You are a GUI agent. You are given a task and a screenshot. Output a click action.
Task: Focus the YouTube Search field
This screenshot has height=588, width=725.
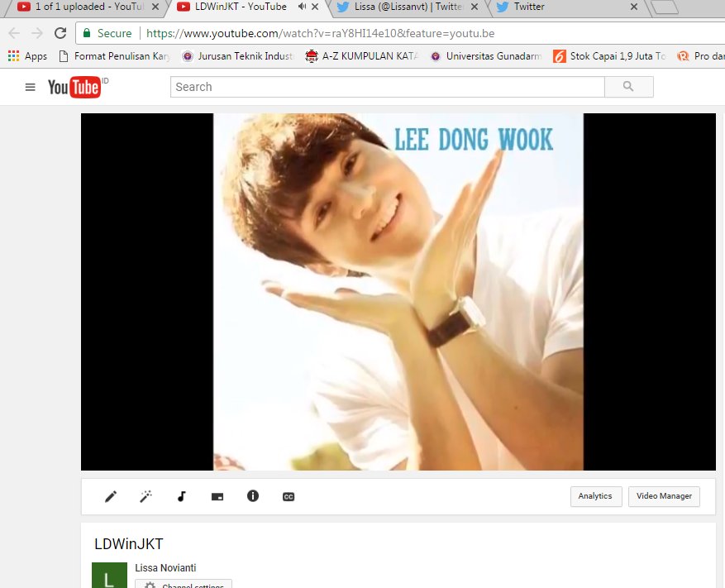click(x=388, y=87)
